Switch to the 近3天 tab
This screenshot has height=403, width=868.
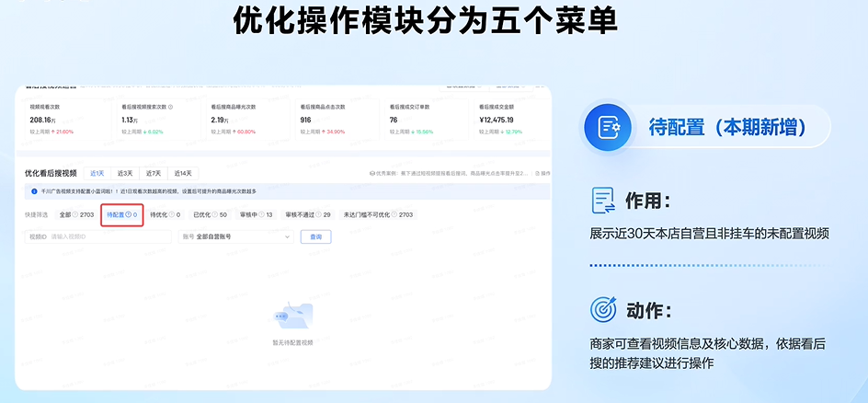pos(124,173)
